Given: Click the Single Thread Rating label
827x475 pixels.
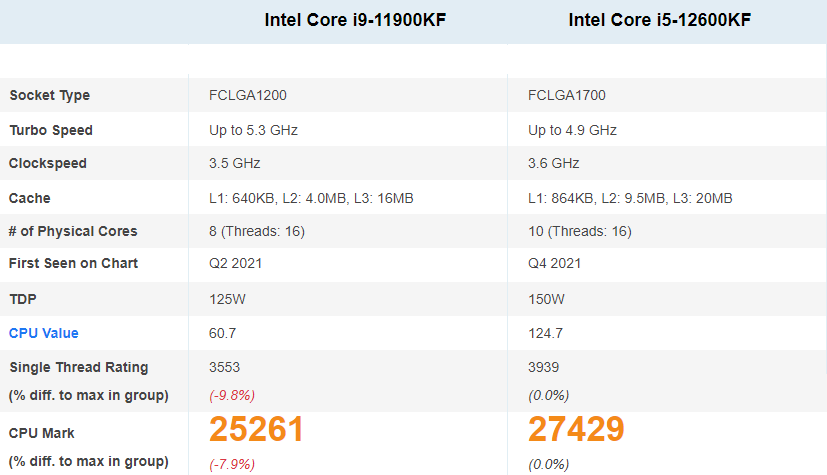Looking at the screenshot, I should tap(79, 367).
